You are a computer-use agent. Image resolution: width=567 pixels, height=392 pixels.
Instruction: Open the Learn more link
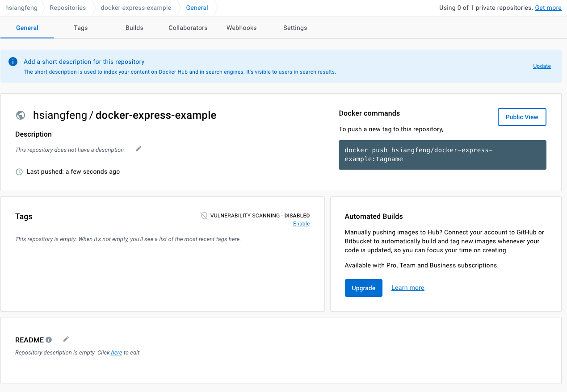(x=407, y=288)
